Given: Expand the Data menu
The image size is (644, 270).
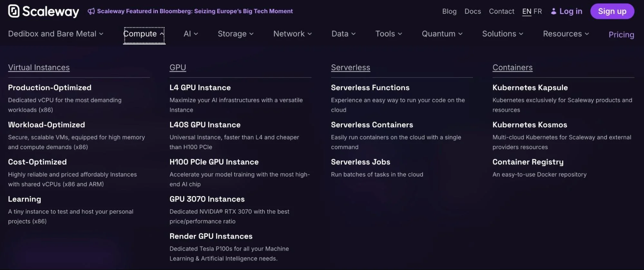Looking at the screenshot, I should pyautogui.click(x=343, y=34).
